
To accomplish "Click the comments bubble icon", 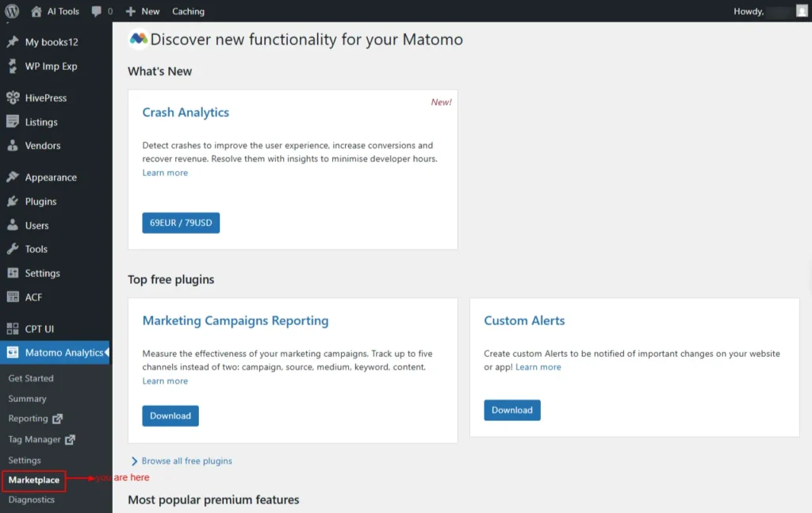I will click(x=97, y=11).
